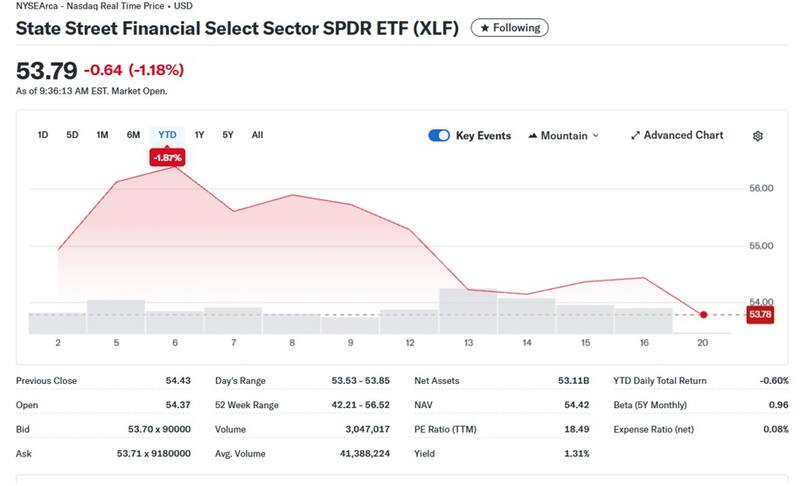The image size is (800, 486).
Task: Select the YTD range tab
Action: coord(167,135)
